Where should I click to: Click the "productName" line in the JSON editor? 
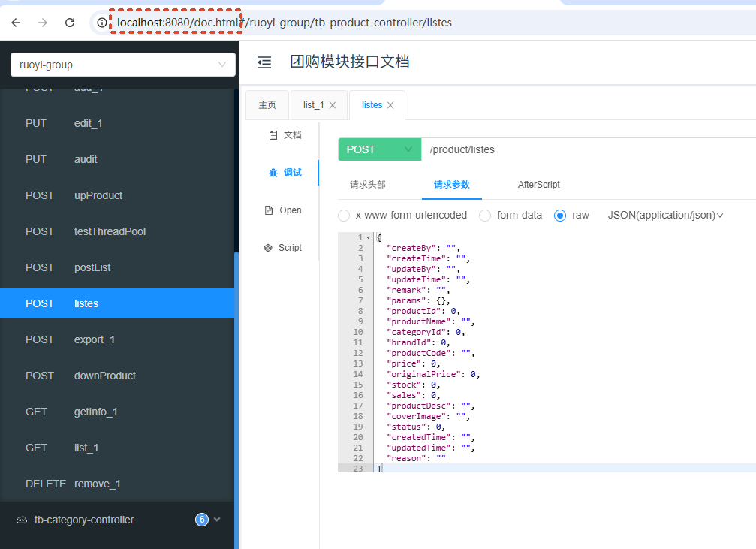click(431, 321)
